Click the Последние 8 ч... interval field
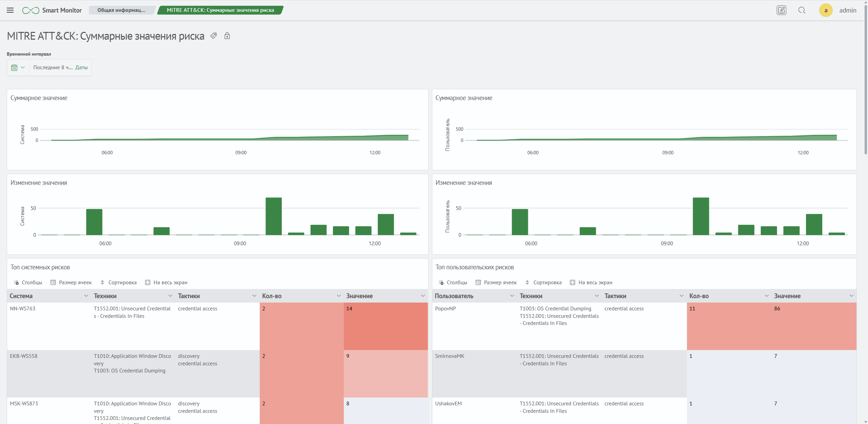 click(x=53, y=68)
